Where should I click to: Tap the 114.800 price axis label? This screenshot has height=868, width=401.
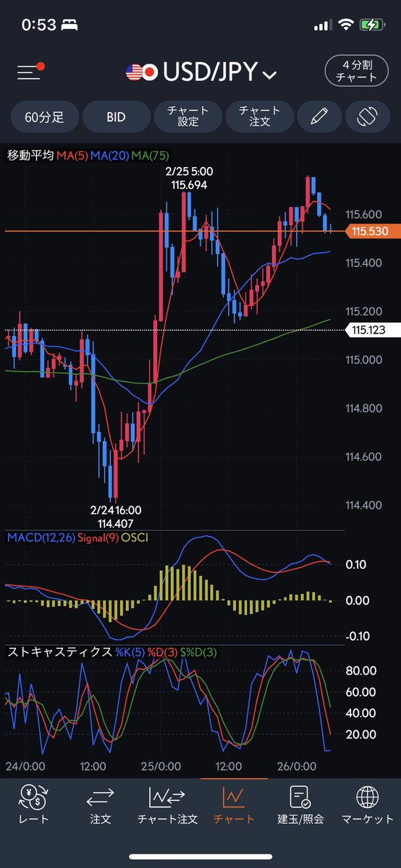363,408
